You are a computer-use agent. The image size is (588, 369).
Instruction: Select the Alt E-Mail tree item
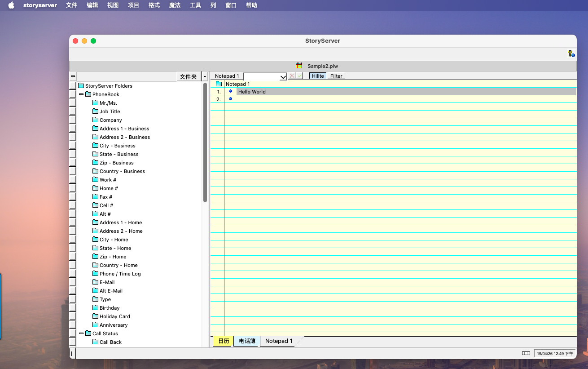click(x=111, y=291)
